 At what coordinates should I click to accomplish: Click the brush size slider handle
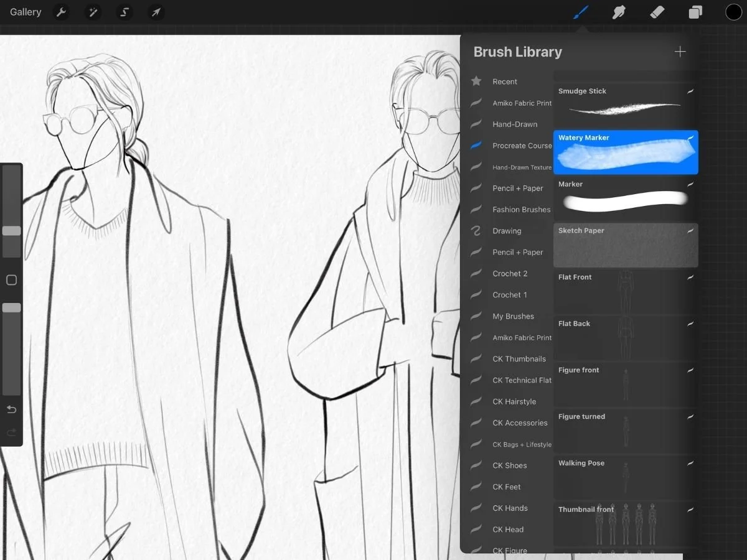(11, 231)
